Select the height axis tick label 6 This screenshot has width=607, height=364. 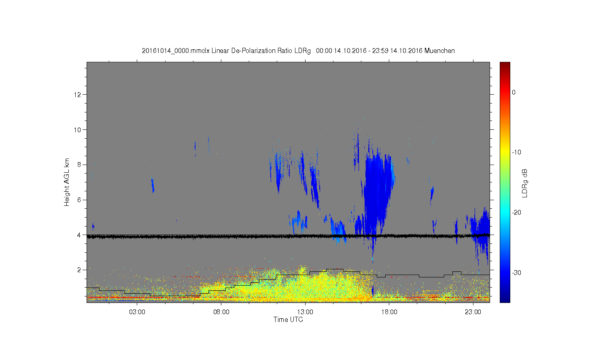point(79,200)
